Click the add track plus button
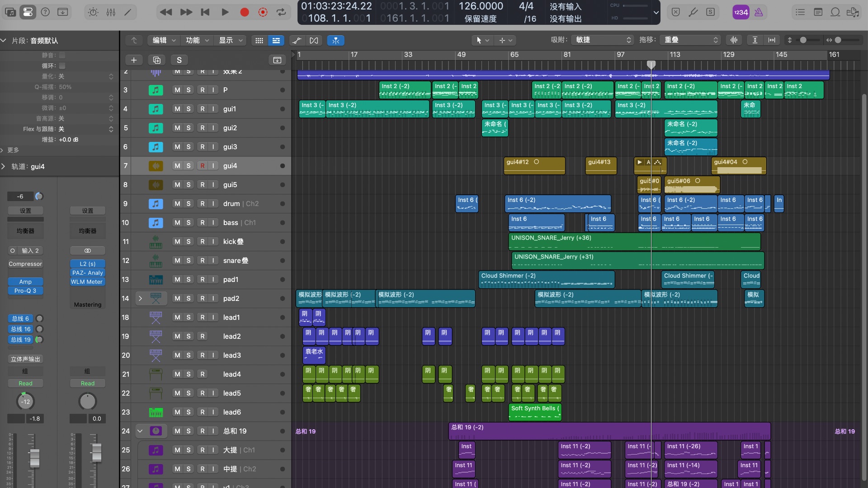The height and width of the screenshot is (488, 868). point(134,60)
